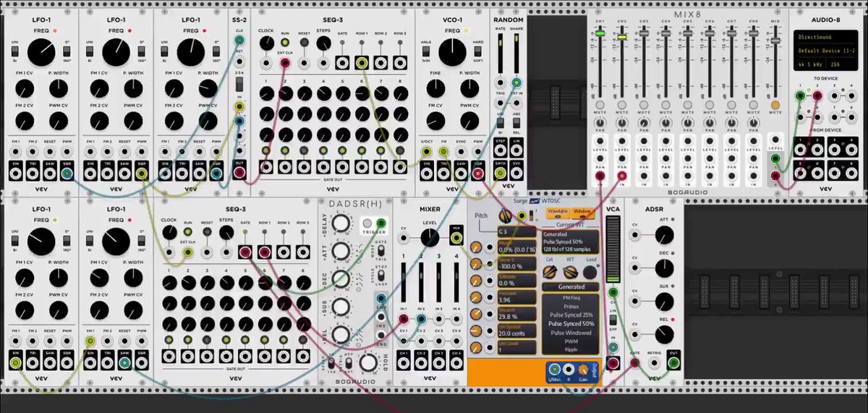868x413 pixels.
Task: Flip the DADSR(H) CYCLE stop/loop switch
Action: (380, 275)
